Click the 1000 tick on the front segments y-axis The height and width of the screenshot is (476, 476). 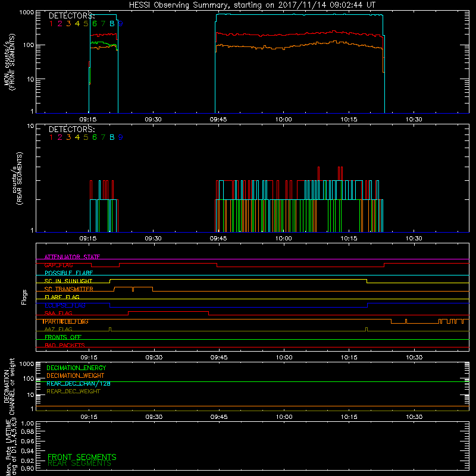click(27, 12)
